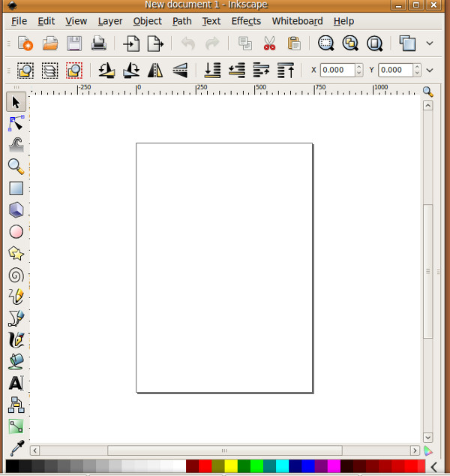
Task: Click the Y coordinate input field
Action: coord(396,70)
